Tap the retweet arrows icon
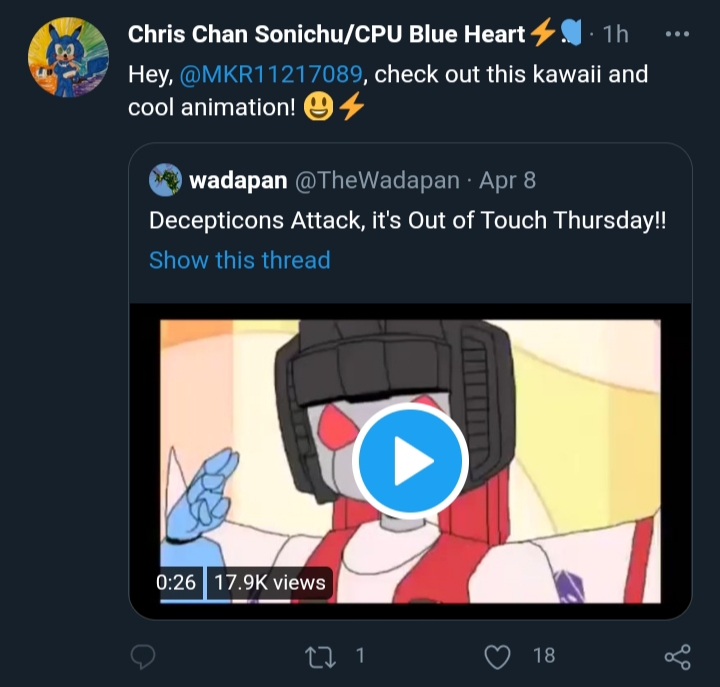This screenshot has height=687, width=720. [321, 657]
